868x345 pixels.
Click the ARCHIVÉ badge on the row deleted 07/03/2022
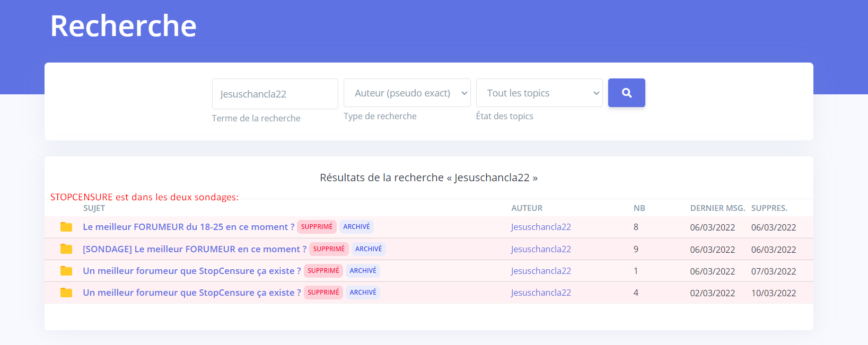(363, 271)
